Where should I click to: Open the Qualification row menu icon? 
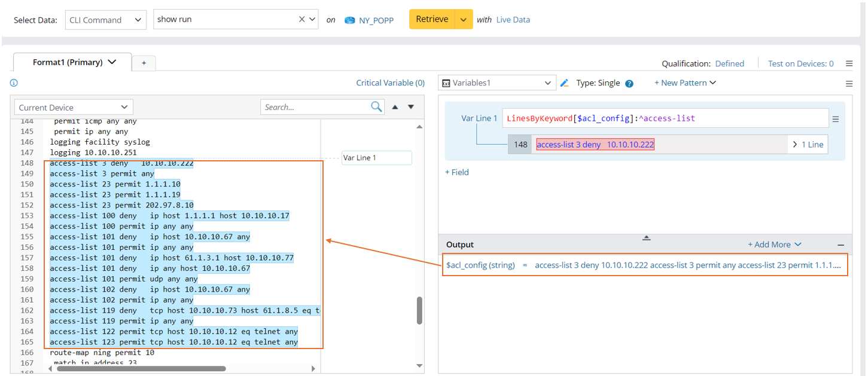click(x=849, y=63)
